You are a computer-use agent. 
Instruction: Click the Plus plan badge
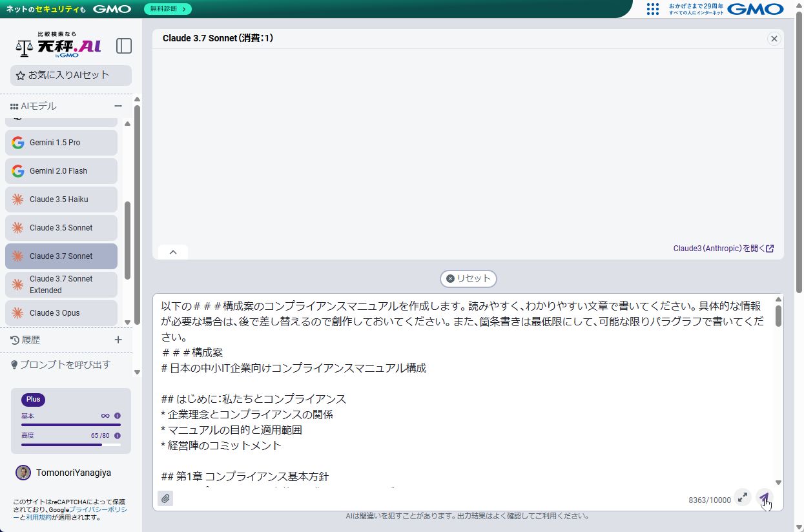tap(33, 400)
